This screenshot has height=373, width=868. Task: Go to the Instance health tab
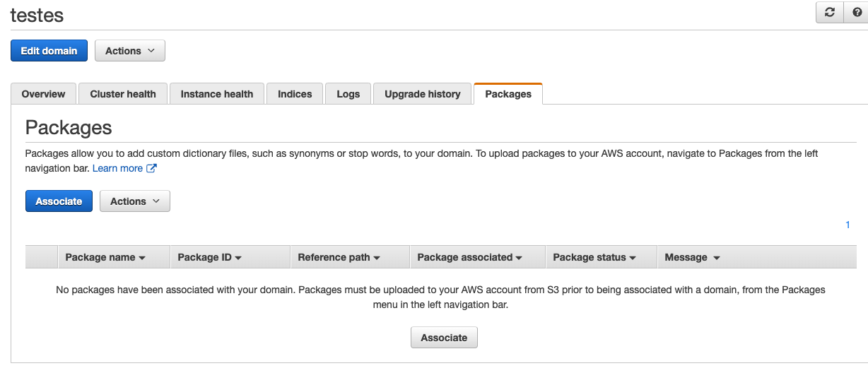(x=217, y=94)
